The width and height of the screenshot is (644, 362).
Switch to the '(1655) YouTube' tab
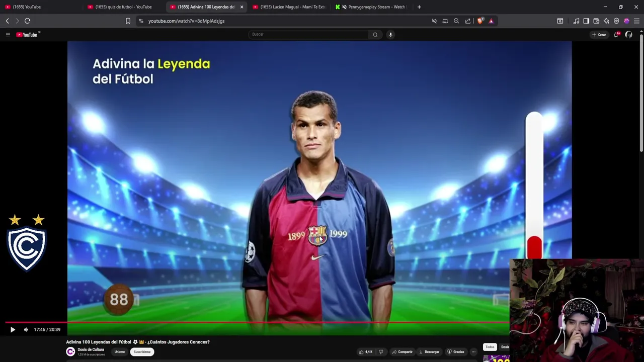[40, 7]
